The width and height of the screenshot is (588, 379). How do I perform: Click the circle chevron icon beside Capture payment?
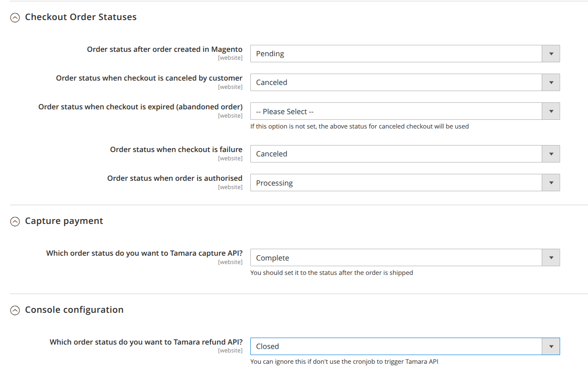(x=15, y=222)
